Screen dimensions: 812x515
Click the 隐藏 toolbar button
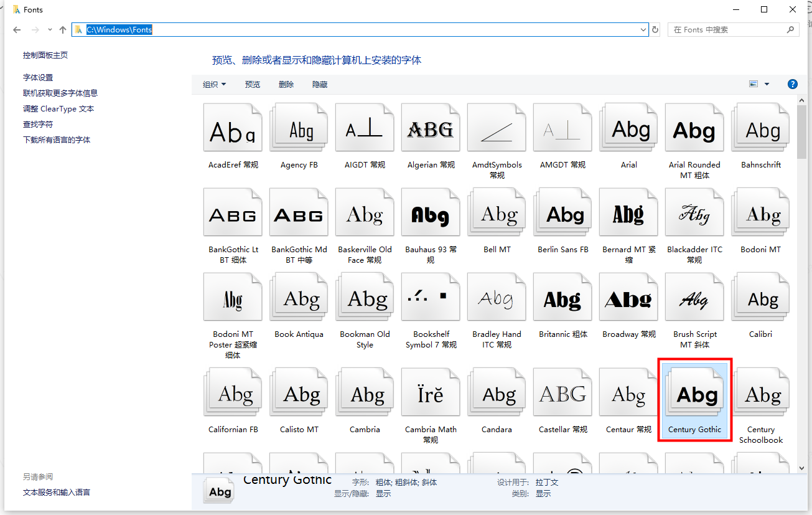pos(320,85)
